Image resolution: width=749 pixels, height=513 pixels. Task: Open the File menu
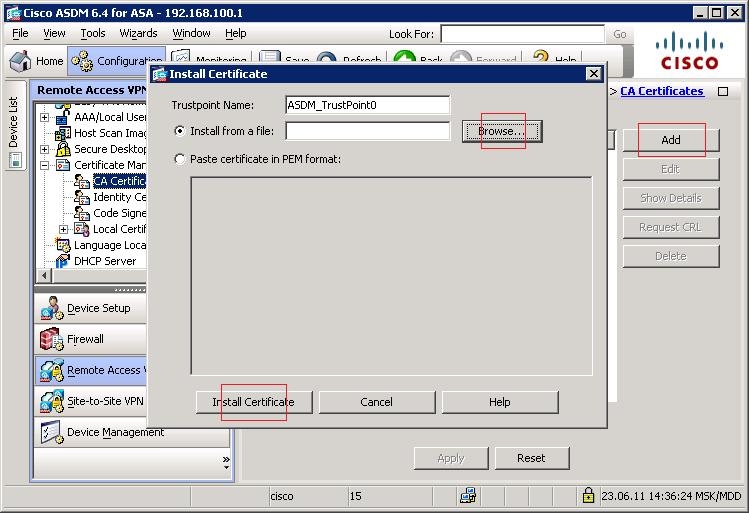20,33
